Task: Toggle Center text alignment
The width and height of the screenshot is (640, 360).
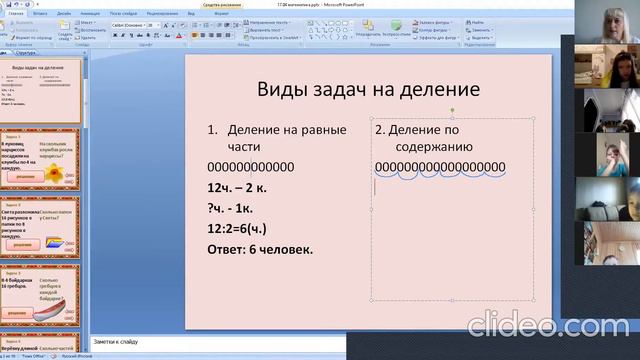Action: coord(203,36)
